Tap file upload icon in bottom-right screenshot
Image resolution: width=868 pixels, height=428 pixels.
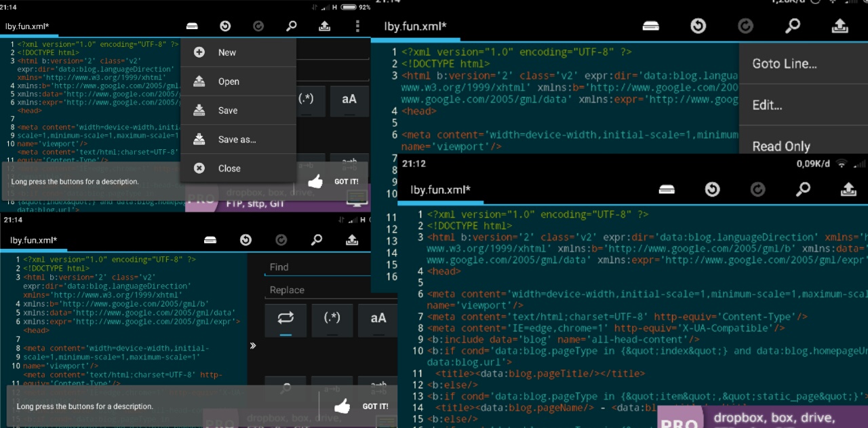tap(848, 190)
